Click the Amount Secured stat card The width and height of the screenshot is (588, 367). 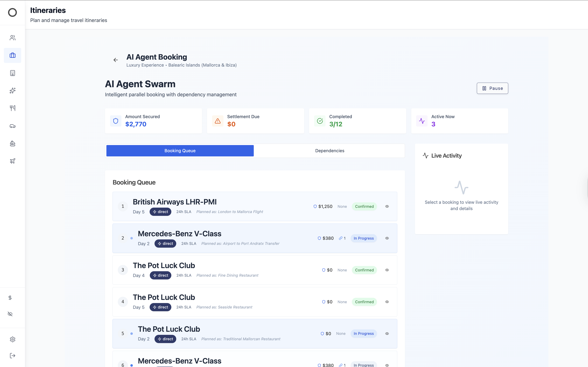[153, 121]
